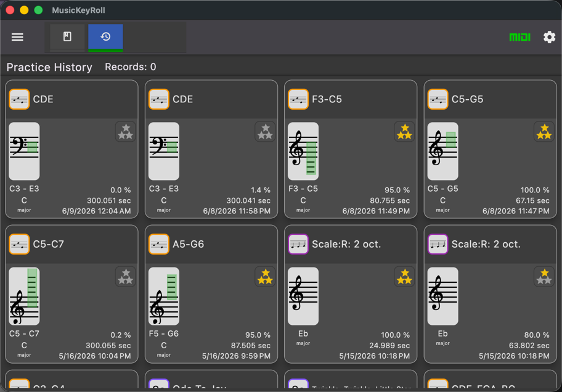This screenshot has height=392, width=562.
Task: Click the '5/16/2026 10:04 PM' timestamp
Action: pyautogui.click(x=95, y=356)
